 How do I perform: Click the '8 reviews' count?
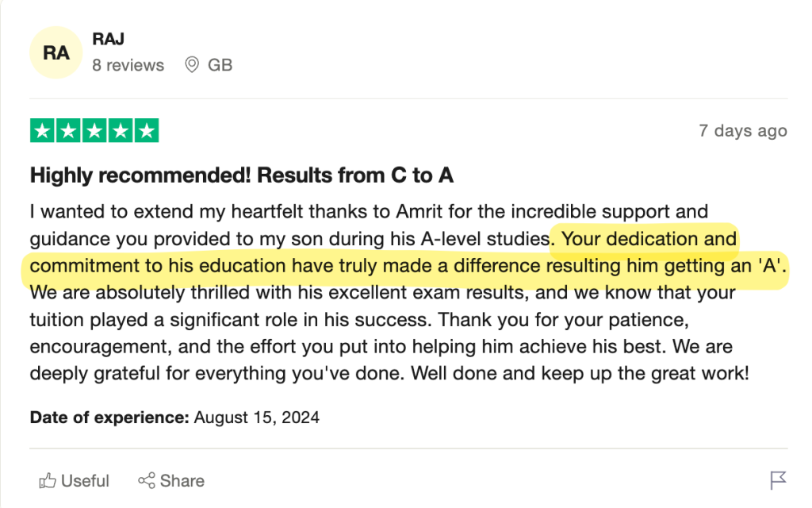click(128, 65)
